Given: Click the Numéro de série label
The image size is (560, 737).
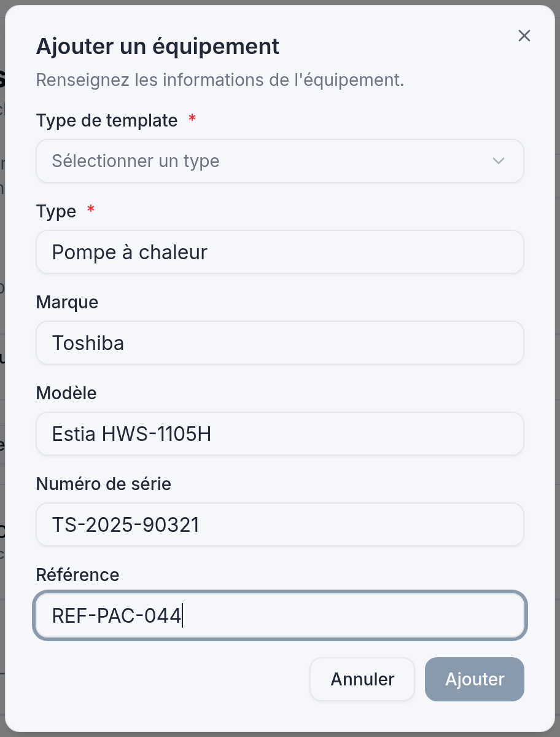Looking at the screenshot, I should [103, 484].
